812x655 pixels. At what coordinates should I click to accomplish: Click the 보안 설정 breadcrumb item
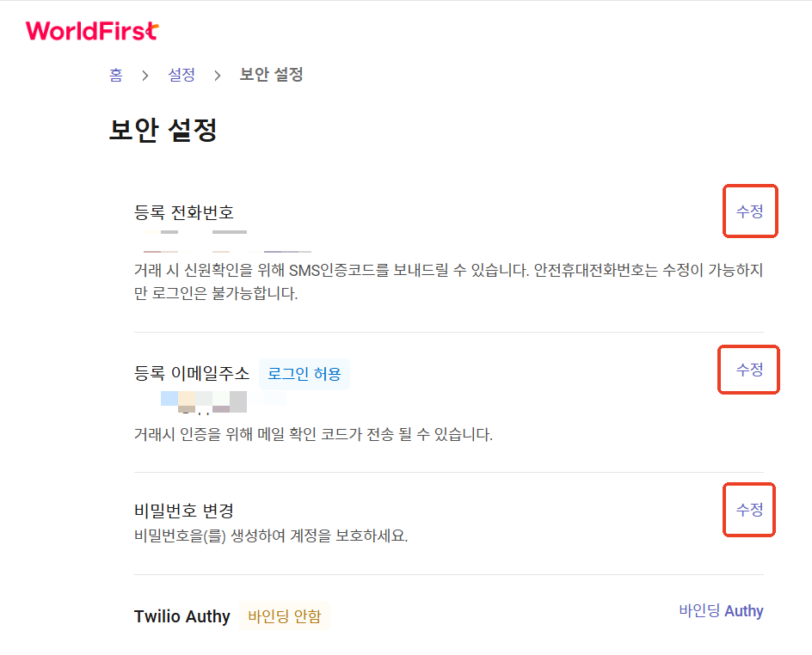tap(271, 75)
